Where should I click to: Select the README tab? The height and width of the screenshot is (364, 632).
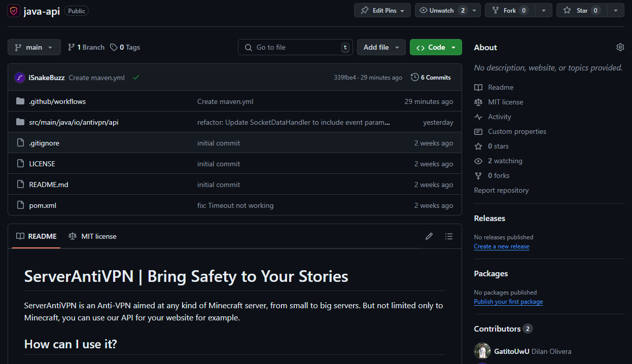[36, 236]
